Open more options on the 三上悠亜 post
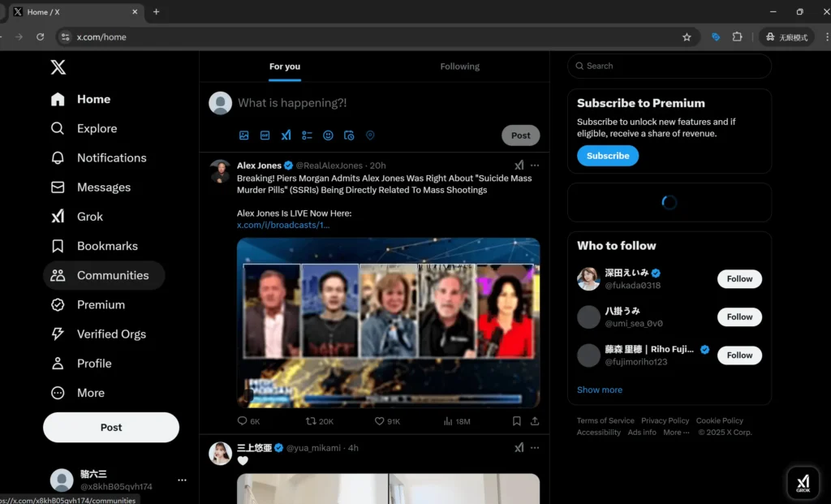The width and height of the screenshot is (831, 504). point(535,448)
